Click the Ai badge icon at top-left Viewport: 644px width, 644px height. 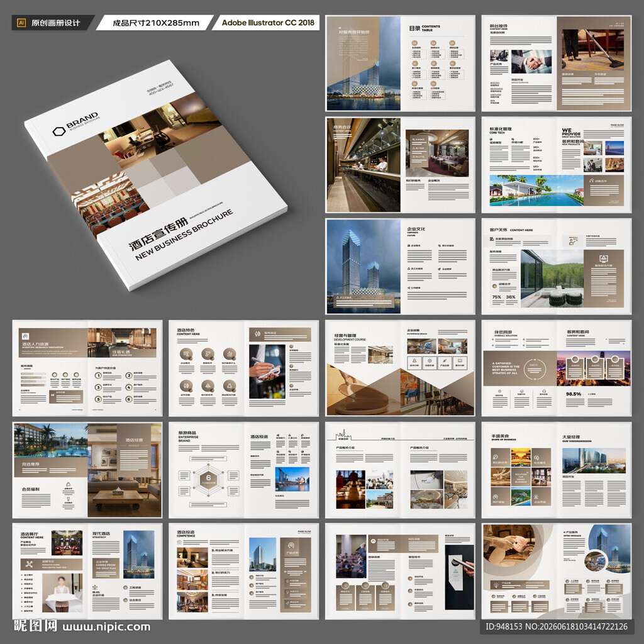click(21, 23)
